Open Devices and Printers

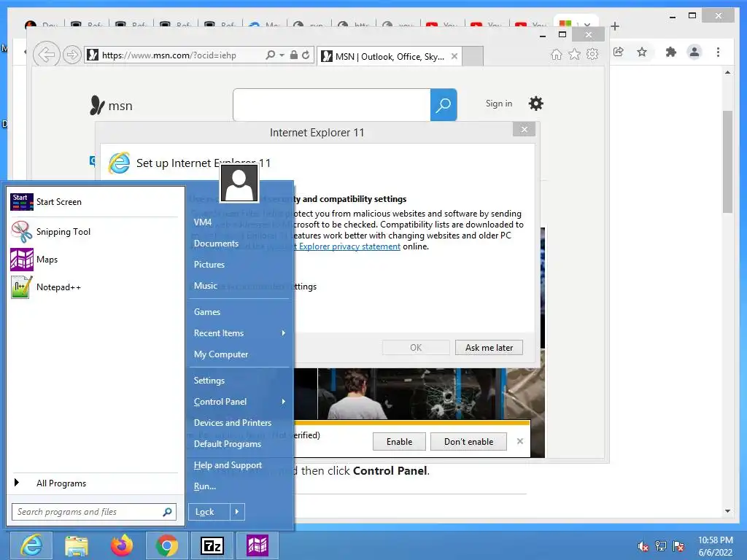(233, 423)
